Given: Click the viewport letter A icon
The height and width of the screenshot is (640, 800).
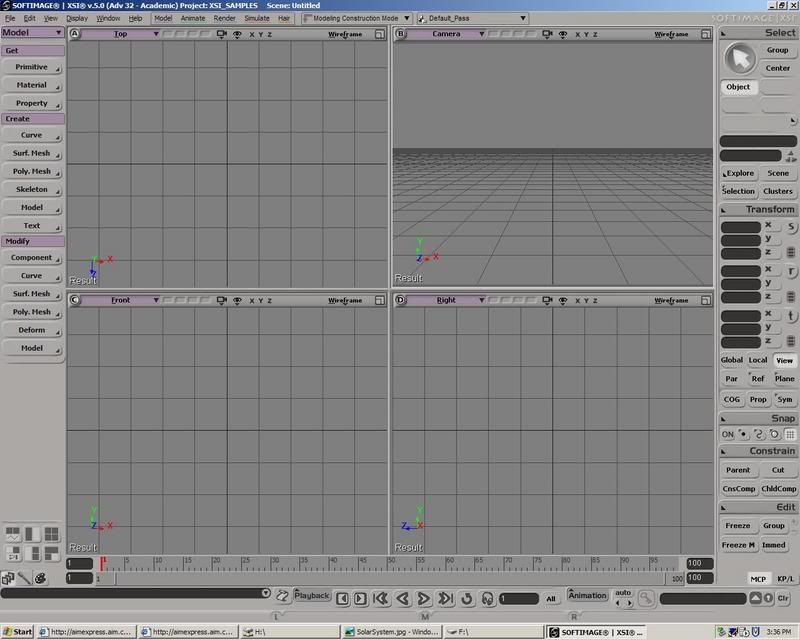Looking at the screenshot, I should pyautogui.click(x=74, y=34).
